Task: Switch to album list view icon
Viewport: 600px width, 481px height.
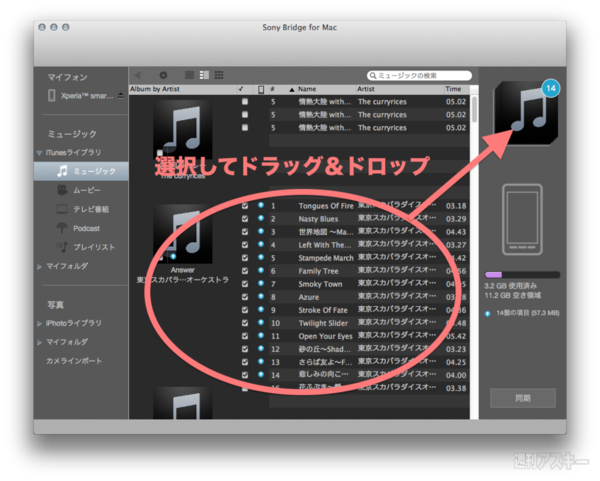Action: [x=204, y=75]
